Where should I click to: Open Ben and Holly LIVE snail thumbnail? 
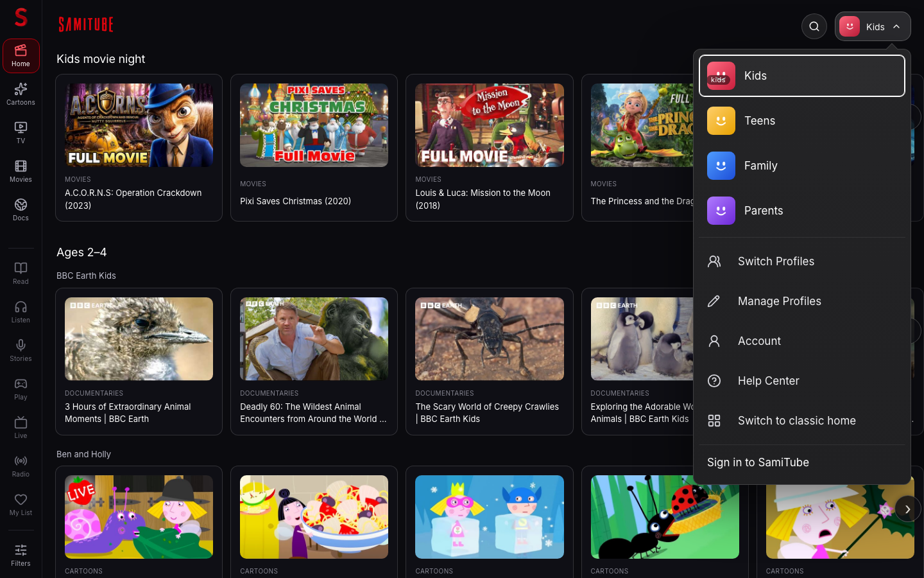(x=139, y=517)
